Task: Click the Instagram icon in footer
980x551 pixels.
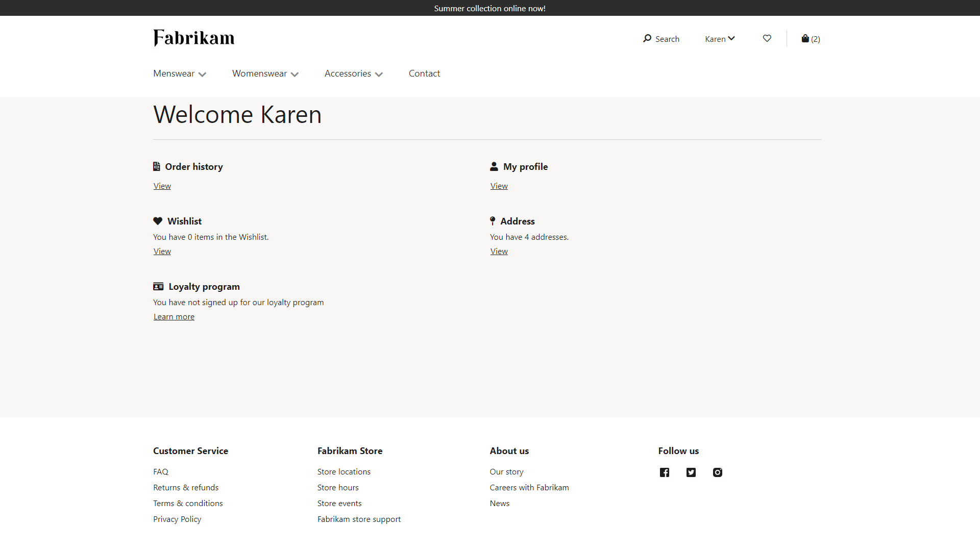Action: coord(718,471)
